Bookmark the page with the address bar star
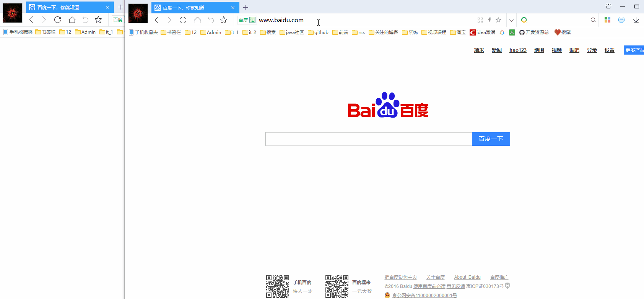Screen dimensions: 644x299 click(x=498, y=20)
